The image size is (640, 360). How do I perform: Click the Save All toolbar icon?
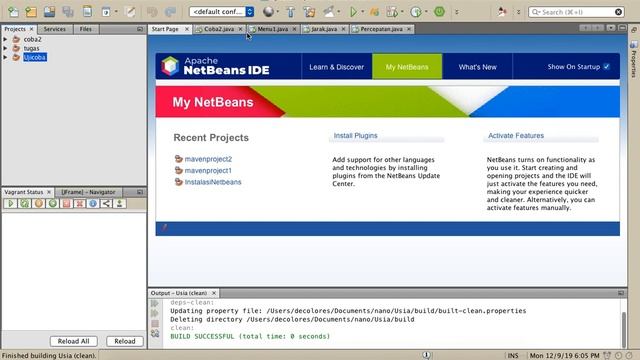point(68,12)
